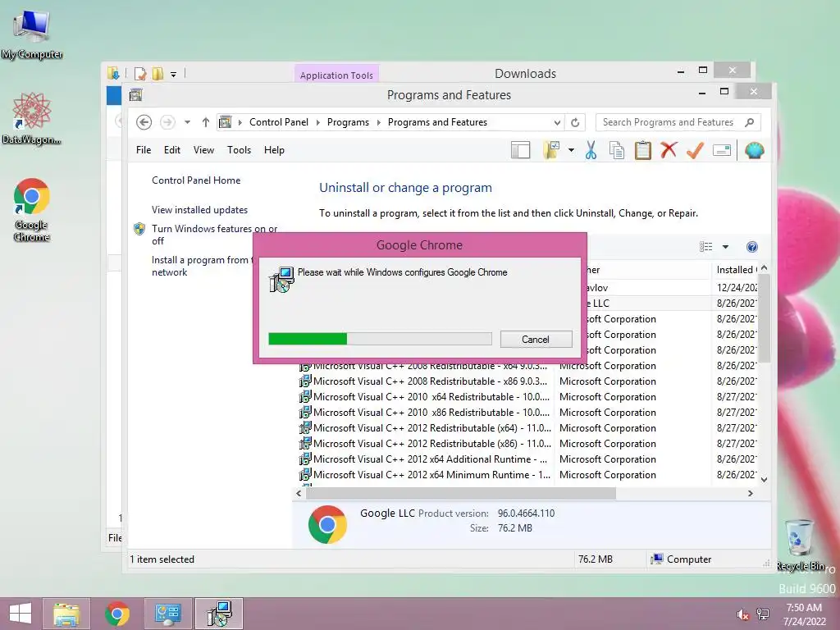The image size is (840, 630).
Task: Click the Google Chrome logo in details pane
Action: point(327,524)
